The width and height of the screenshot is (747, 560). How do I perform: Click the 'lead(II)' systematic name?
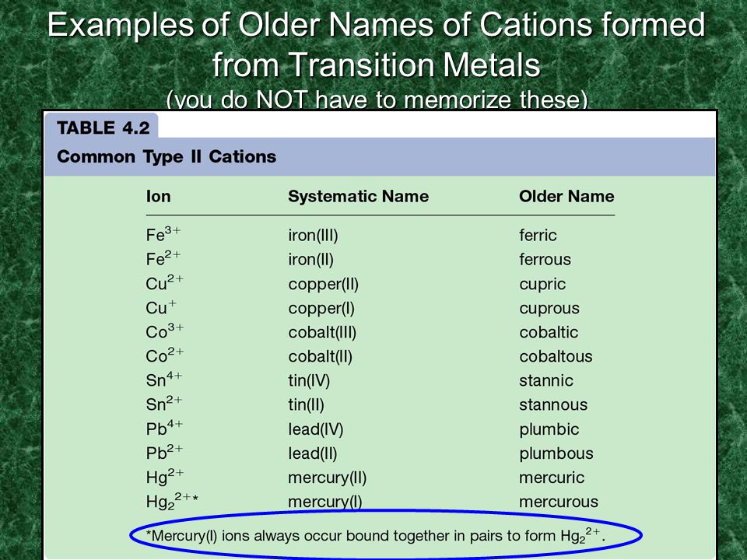tap(313, 453)
